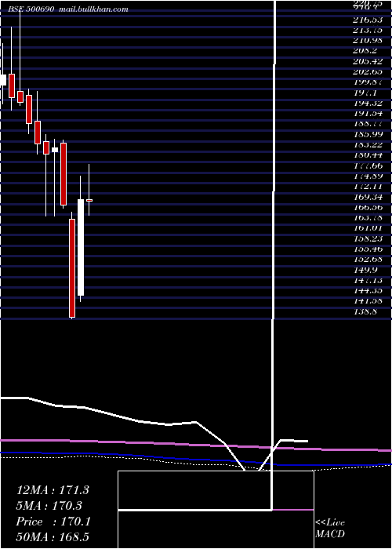
Task: Click the last small red candle near 169.34
Action: (89, 200)
